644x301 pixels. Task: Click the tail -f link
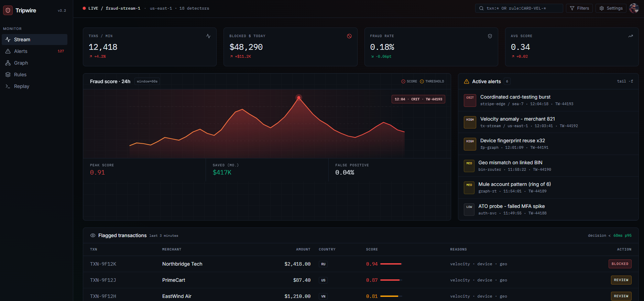pyautogui.click(x=625, y=81)
